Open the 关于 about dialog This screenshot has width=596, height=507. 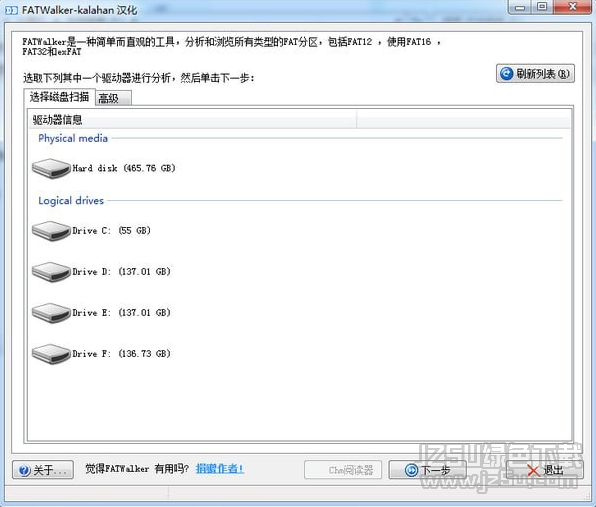point(43,470)
